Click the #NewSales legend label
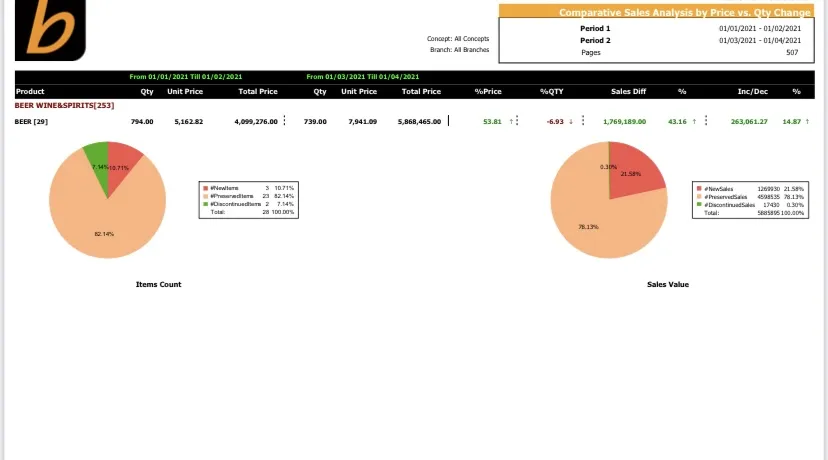Viewport: 828px width, 460px height. [719, 189]
